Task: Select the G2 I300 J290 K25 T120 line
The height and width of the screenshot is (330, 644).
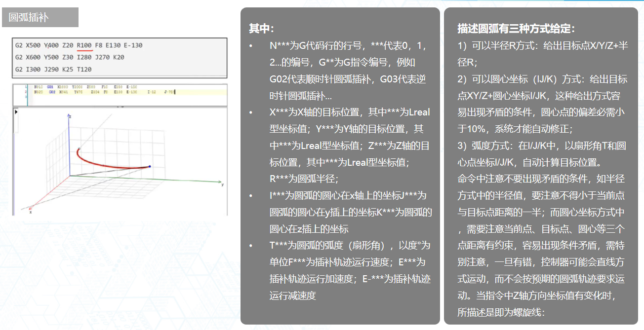Action: pyautogui.click(x=54, y=69)
